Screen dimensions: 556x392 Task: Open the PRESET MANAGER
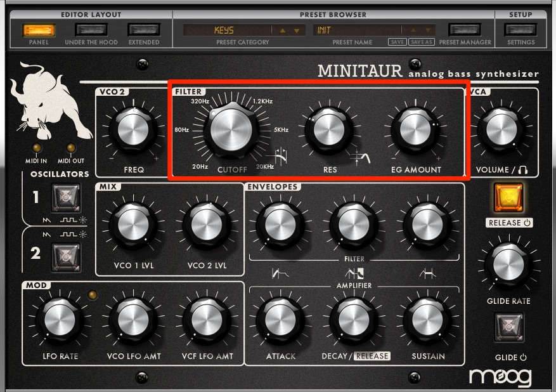pos(465,30)
